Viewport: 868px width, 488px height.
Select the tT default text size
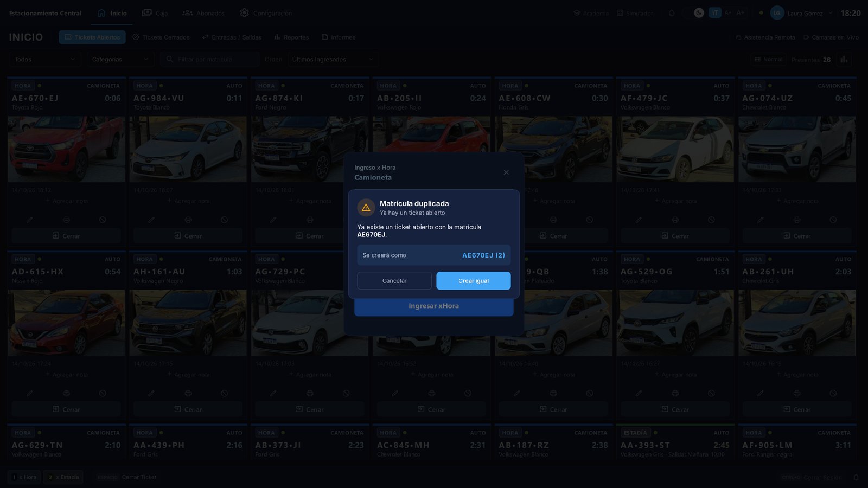715,13
